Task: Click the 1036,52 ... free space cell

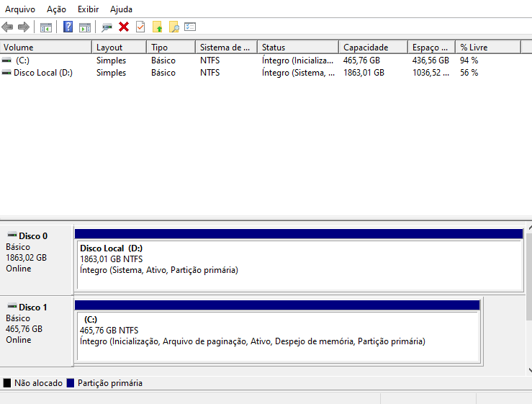Action: click(430, 73)
